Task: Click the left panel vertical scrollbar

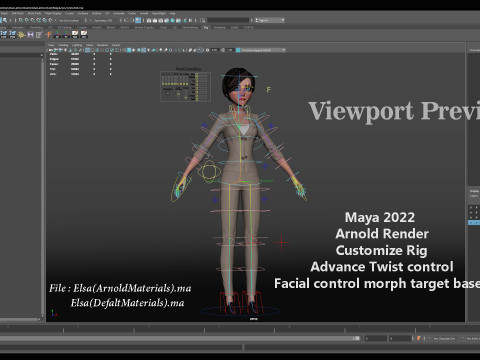Action: 42,187
